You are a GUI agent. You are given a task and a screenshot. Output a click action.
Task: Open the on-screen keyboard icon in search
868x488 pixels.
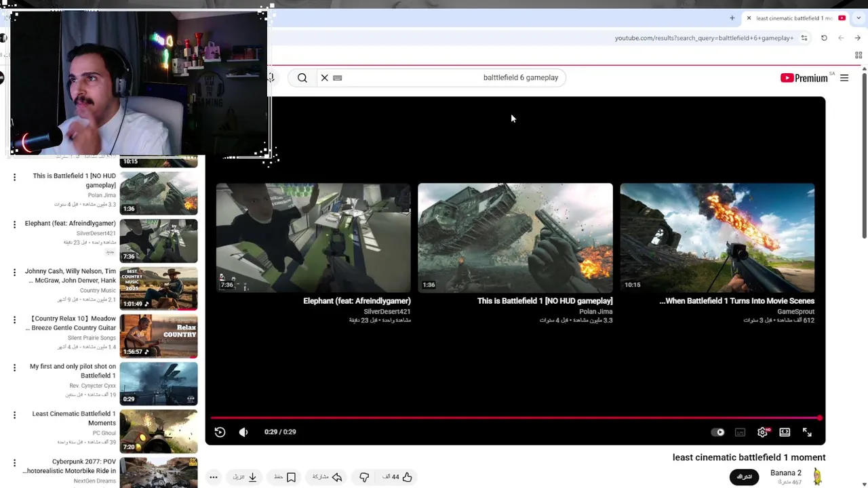pos(338,78)
